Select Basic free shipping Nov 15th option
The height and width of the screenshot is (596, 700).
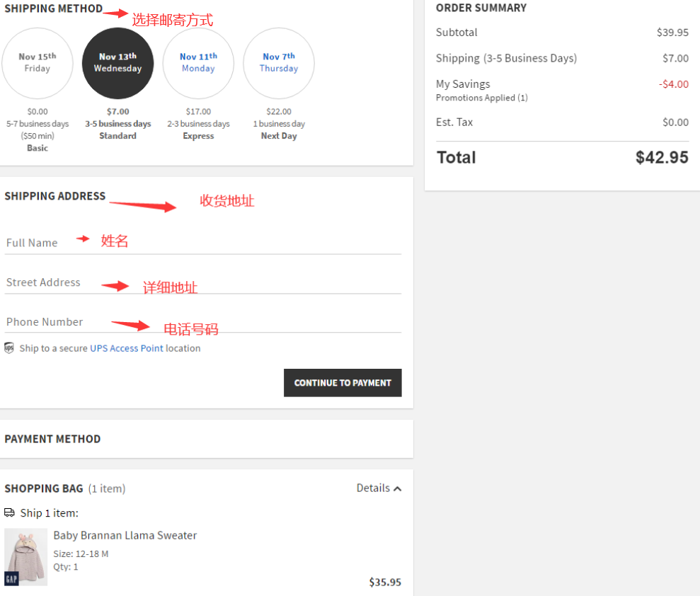pyautogui.click(x=38, y=63)
